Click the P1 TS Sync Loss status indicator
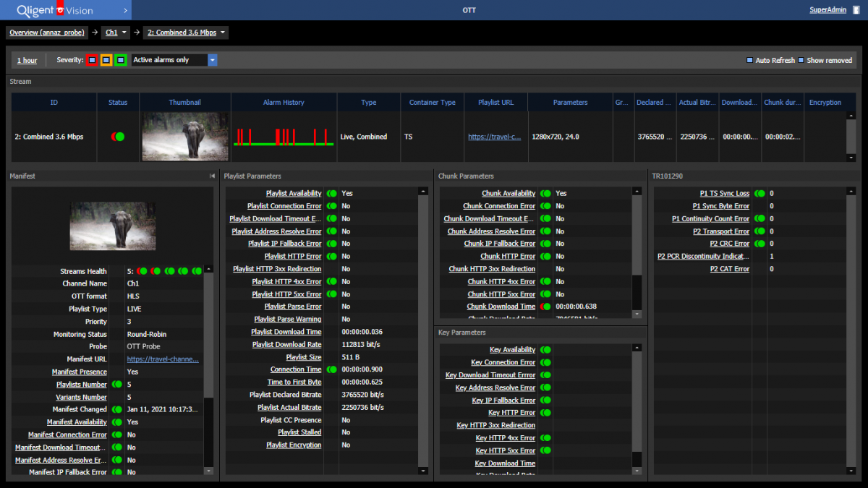 pos(759,194)
